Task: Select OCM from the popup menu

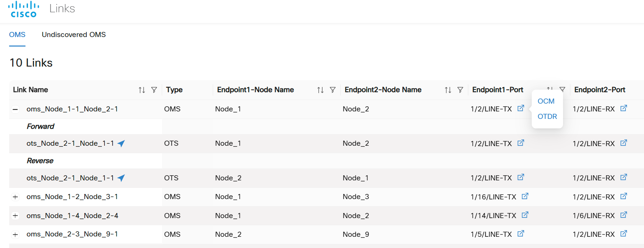Action: coord(546,101)
